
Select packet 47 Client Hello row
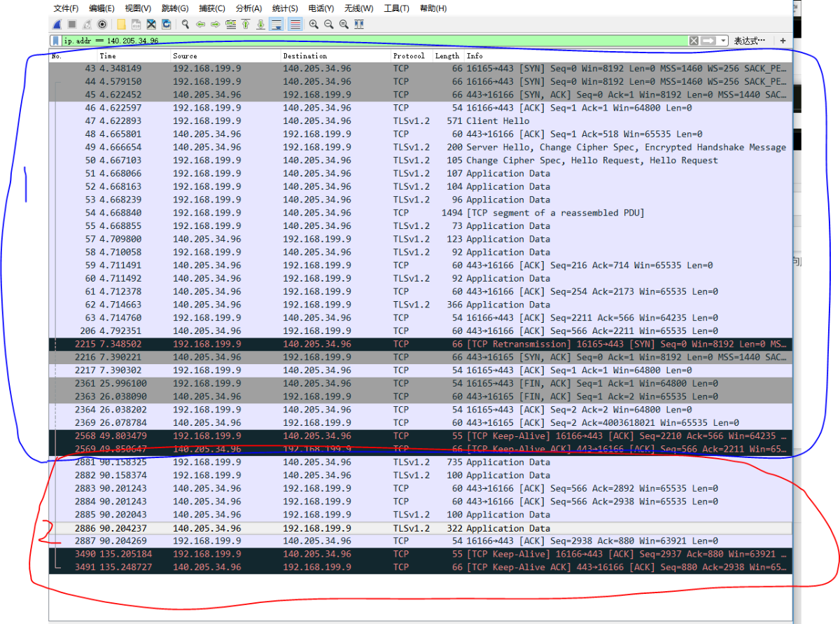(x=421, y=121)
